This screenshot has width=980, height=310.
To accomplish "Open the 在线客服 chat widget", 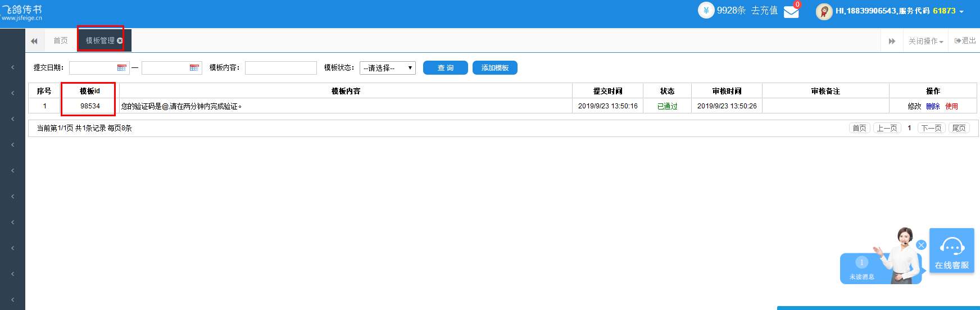I will tap(952, 250).
